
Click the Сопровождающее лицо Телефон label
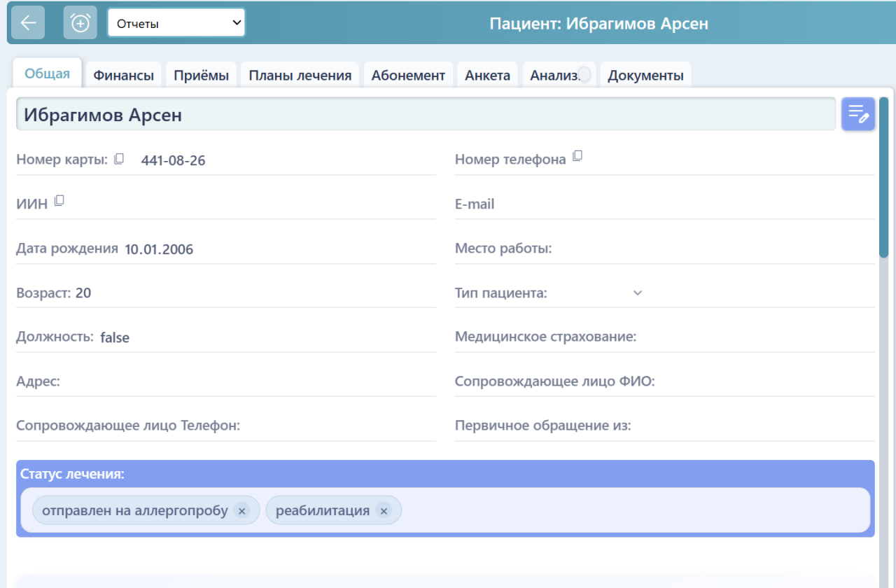click(128, 426)
